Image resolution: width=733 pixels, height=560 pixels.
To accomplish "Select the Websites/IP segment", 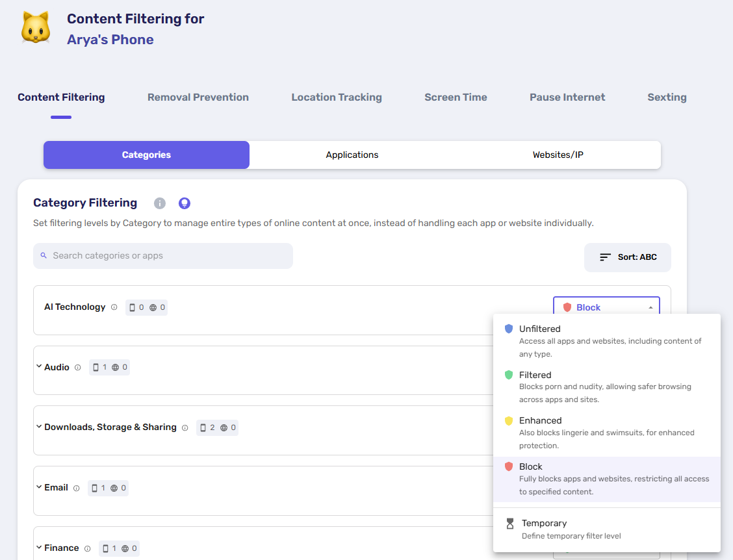I will coord(558,155).
